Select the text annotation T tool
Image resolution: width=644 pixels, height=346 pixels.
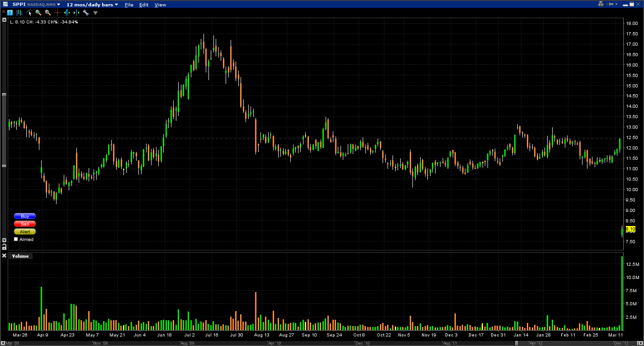pyautogui.click(x=10, y=13)
